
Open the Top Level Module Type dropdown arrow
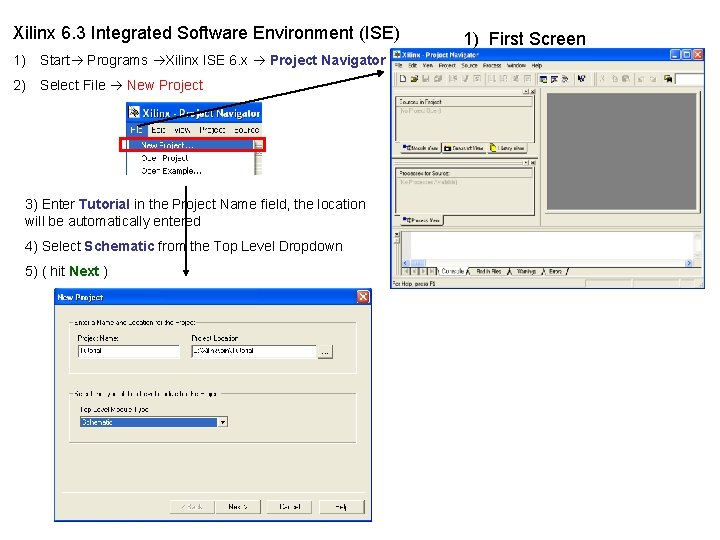[x=223, y=422]
